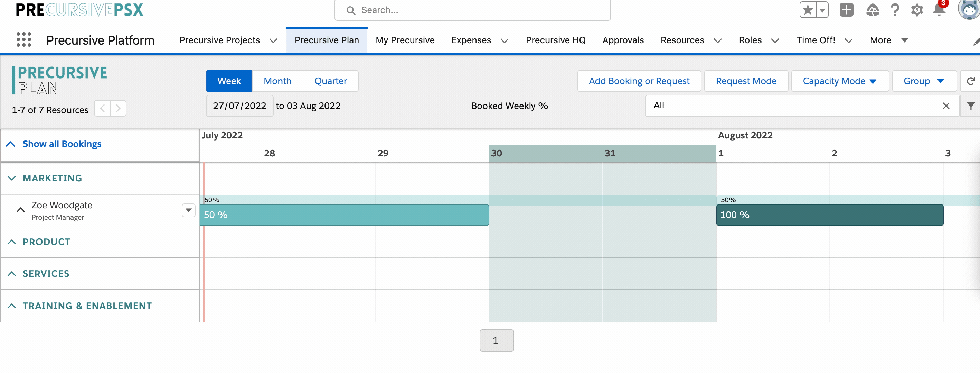The height and width of the screenshot is (373, 980).
Task: Open the Trailhead guidance icon
Action: [872, 10]
